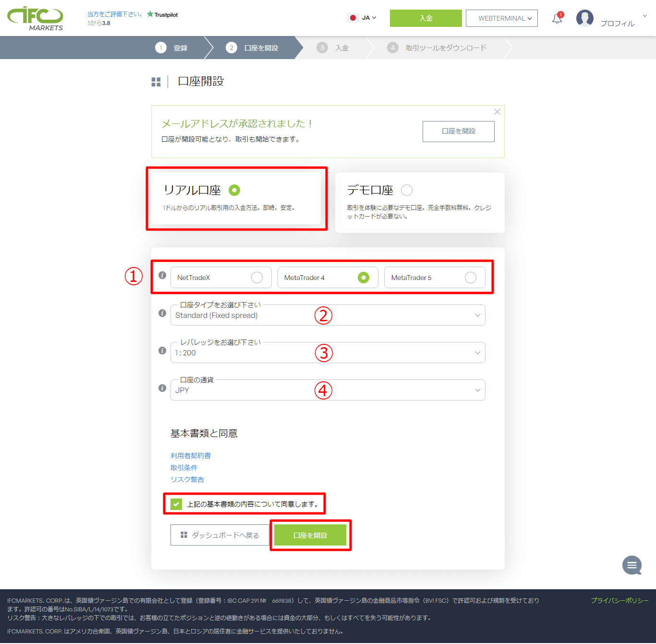Open the notification bell
The width and height of the screenshot is (656, 644).
pyautogui.click(x=557, y=19)
